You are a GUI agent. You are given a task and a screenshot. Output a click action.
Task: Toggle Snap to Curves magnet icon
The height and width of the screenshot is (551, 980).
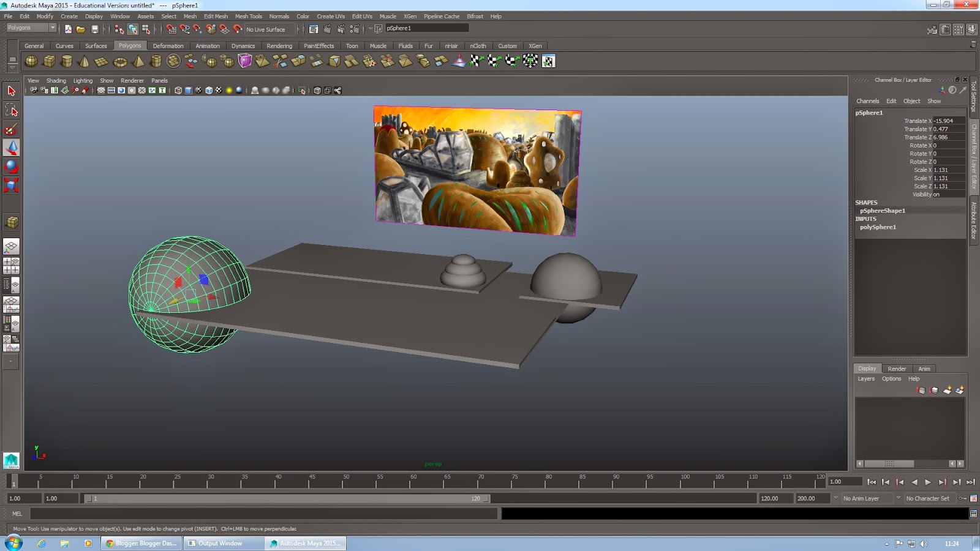pos(184,29)
